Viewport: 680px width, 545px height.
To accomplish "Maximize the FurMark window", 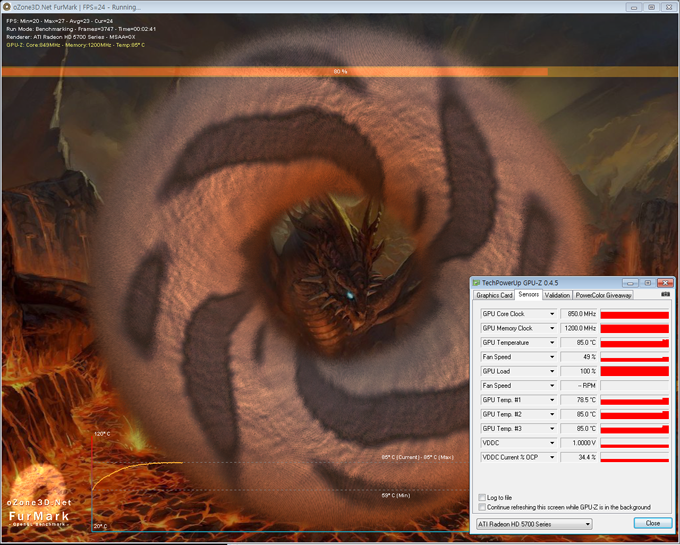I will [651, 7].
